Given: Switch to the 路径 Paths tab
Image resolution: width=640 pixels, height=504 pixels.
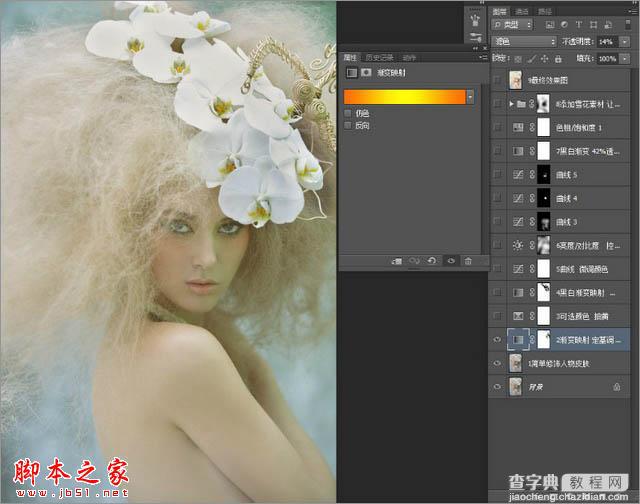Looking at the screenshot, I should 544,11.
